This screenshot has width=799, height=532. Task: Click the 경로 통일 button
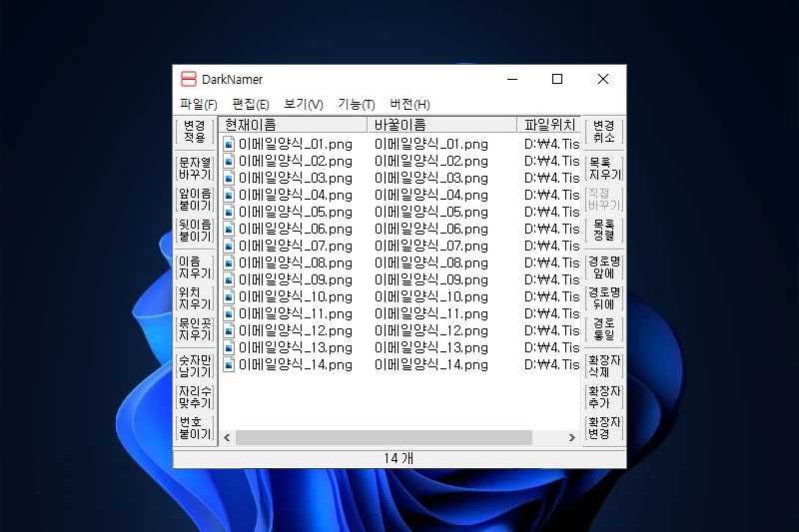click(604, 328)
